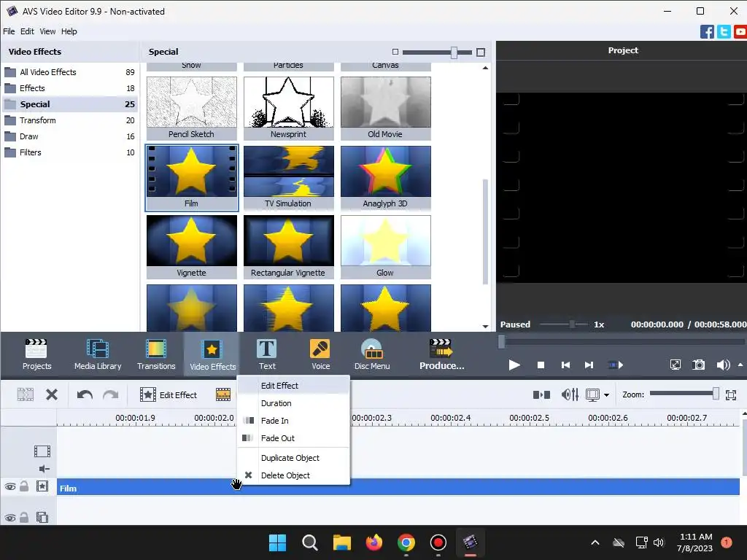747x560 pixels.
Task: Take a snapshot with camera icon
Action: tap(698, 365)
